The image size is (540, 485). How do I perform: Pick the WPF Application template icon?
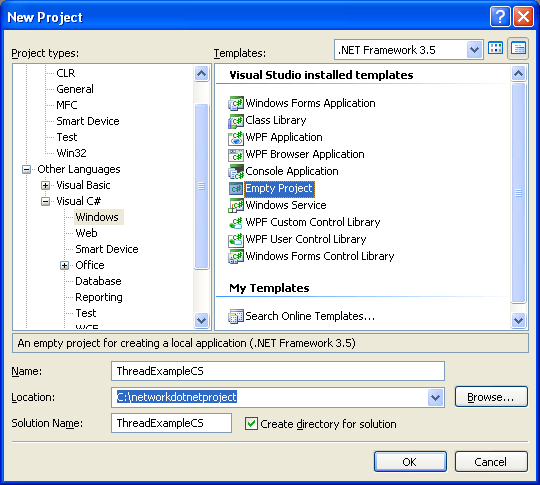(x=236, y=137)
